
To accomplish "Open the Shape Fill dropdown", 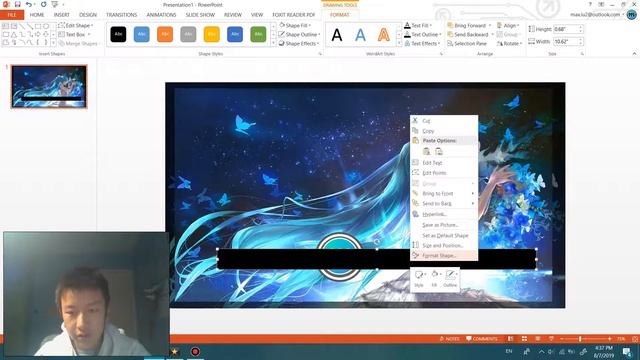I will pos(295,25).
